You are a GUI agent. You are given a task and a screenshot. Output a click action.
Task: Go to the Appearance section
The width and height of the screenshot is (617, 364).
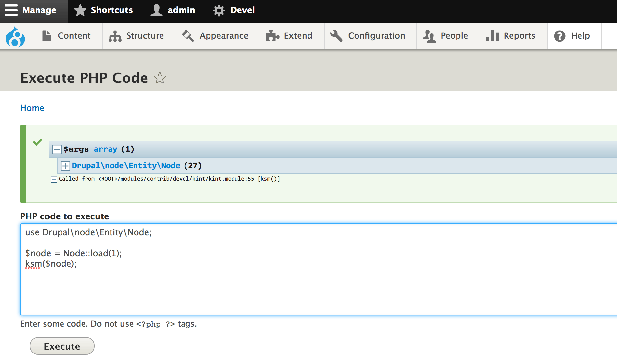215,36
